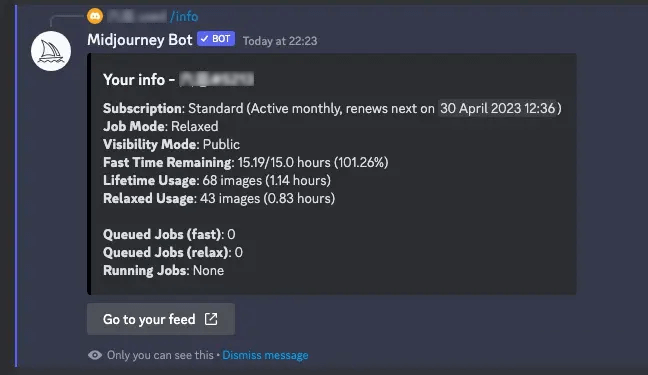Dismiss message via the blue link
Screen dimensions: 648x375
tap(265, 355)
